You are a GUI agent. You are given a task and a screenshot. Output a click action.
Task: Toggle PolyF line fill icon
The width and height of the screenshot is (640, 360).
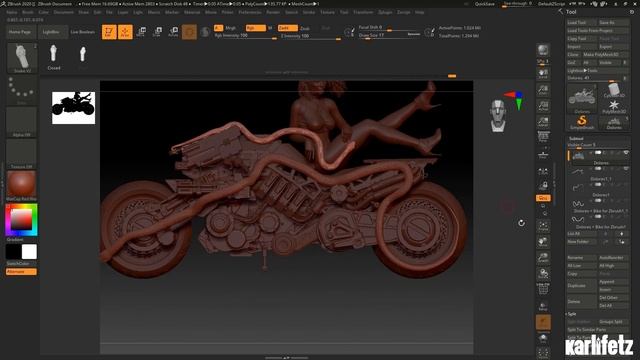(x=543, y=289)
